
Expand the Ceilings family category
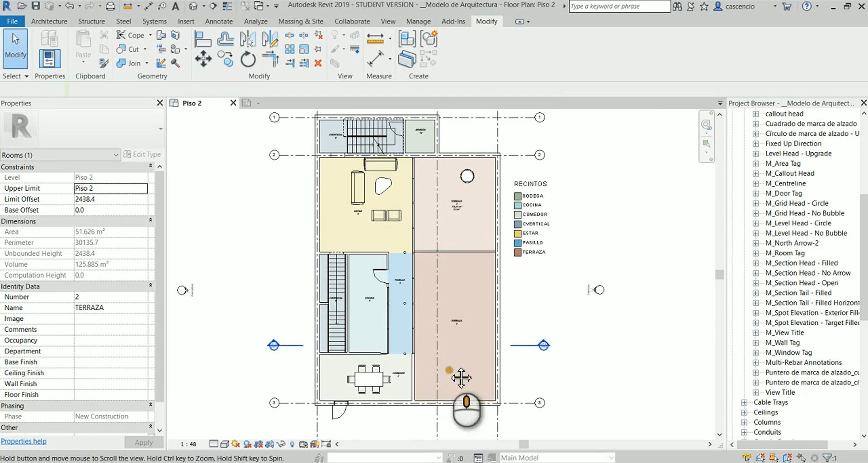pos(744,412)
